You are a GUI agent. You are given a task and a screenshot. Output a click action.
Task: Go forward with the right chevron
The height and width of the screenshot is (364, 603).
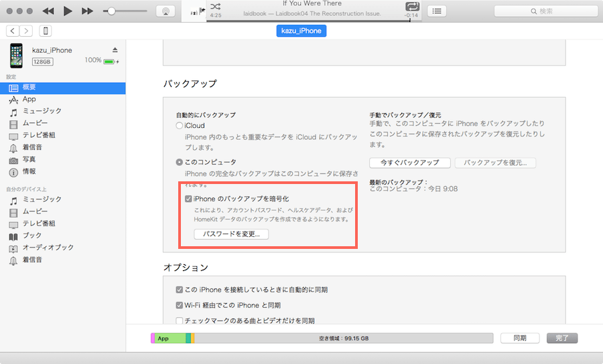[x=25, y=31]
